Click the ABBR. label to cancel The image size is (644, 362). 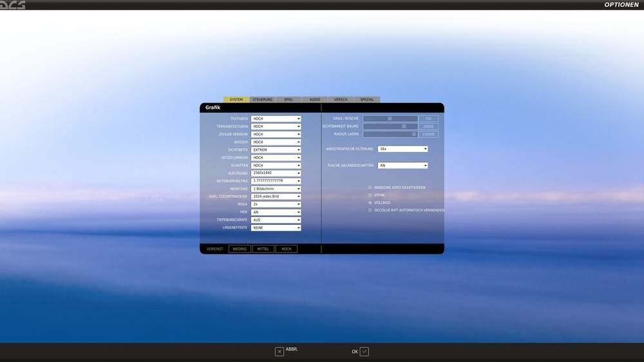point(292,349)
